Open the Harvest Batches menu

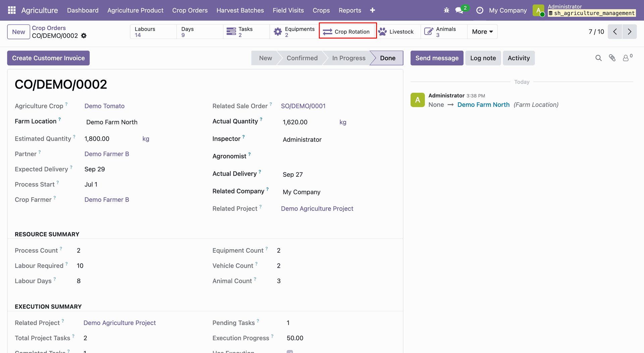240,10
